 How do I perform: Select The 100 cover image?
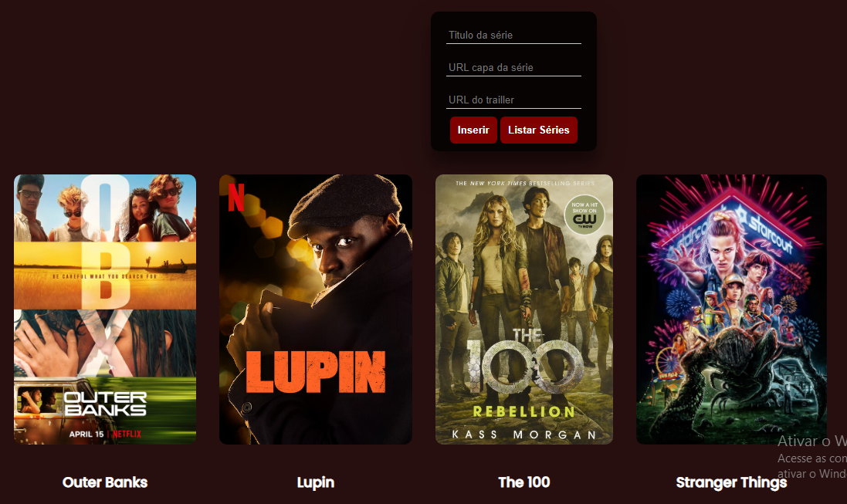click(524, 309)
